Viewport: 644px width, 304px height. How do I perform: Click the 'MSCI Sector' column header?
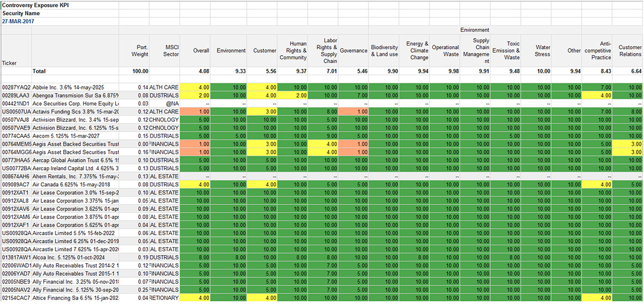(x=171, y=51)
